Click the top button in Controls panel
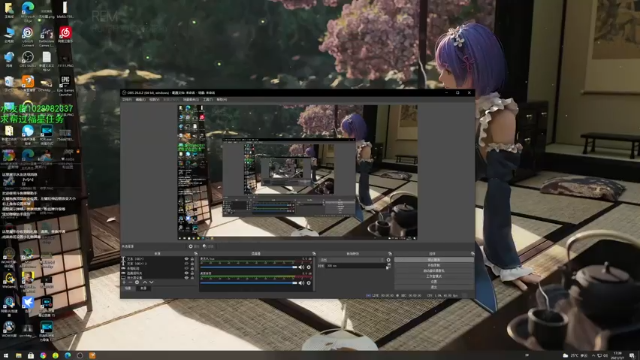 tap(433, 260)
